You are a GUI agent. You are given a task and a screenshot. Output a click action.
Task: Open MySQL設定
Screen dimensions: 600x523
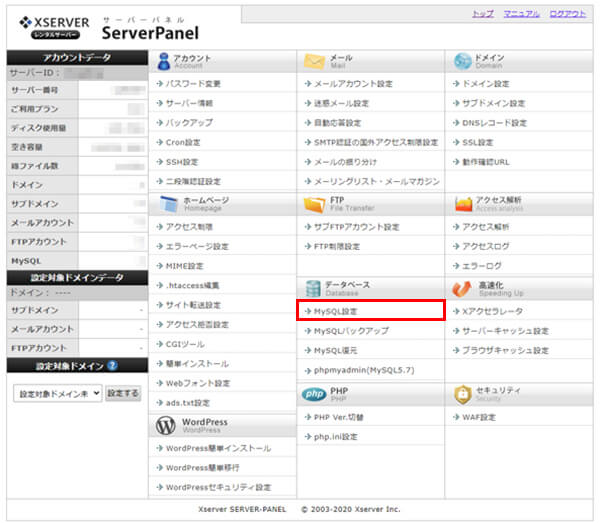click(x=336, y=311)
